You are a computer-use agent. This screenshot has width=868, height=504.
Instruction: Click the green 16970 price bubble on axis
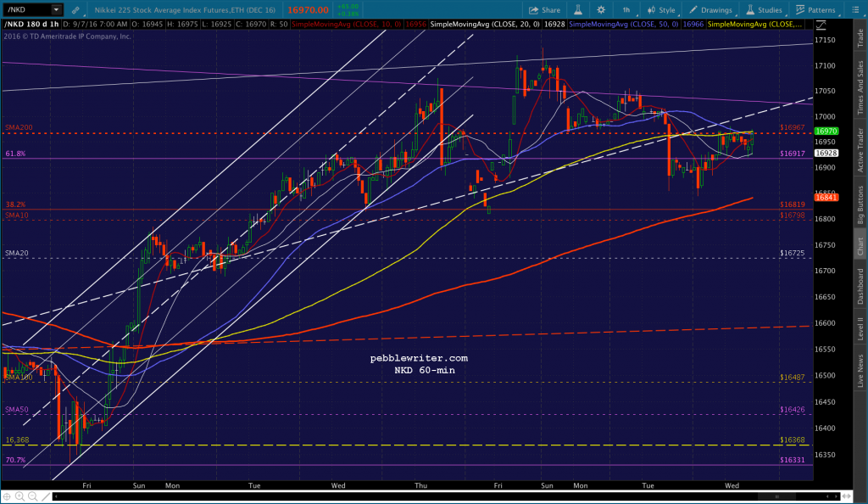point(826,132)
